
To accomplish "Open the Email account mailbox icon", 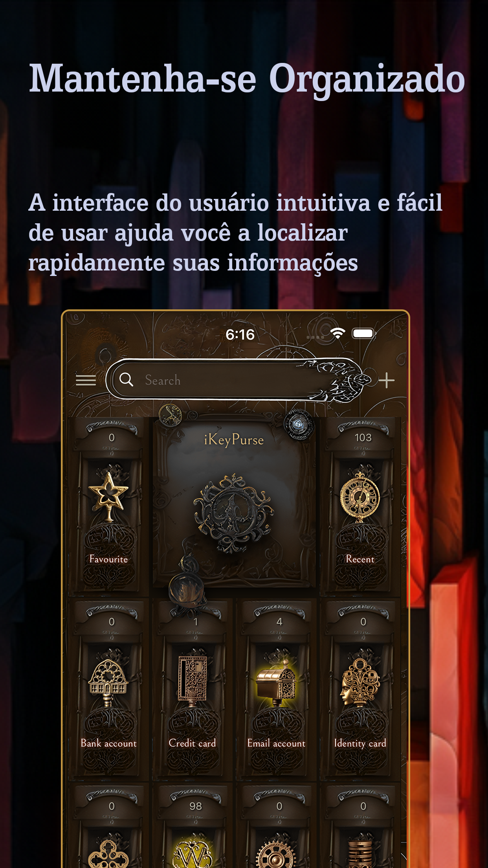I will pyautogui.click(x=276, y=681).
